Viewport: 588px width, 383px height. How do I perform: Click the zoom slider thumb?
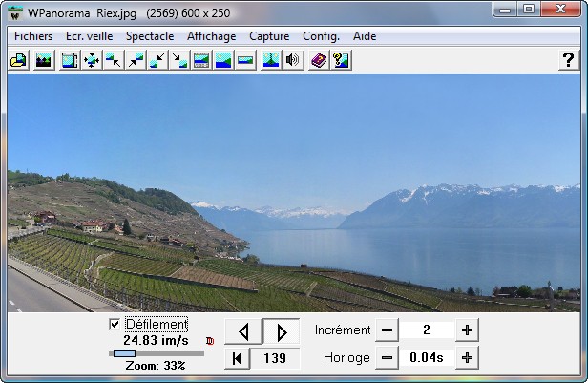coord(124,353)
